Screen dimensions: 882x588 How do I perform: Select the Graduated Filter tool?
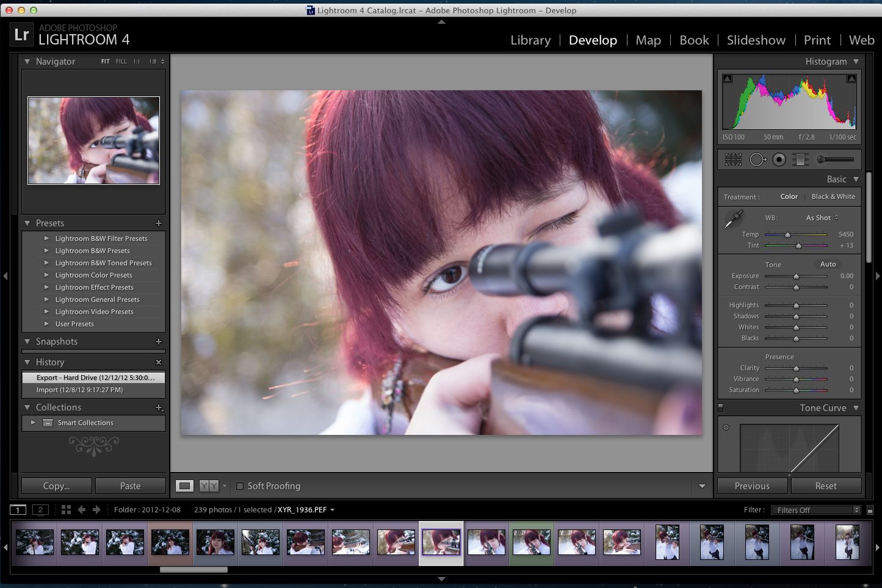pyautogui.click(x=800, y=160)
